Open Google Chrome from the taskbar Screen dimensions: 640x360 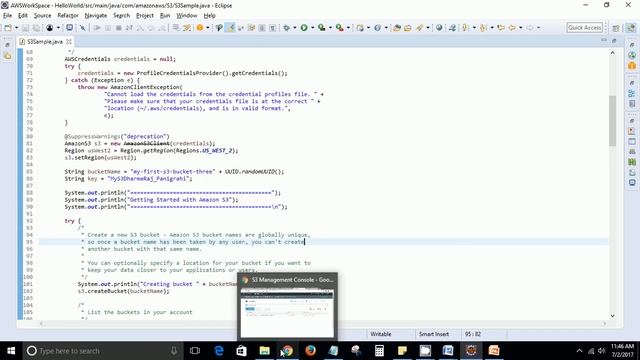[287, 351]
